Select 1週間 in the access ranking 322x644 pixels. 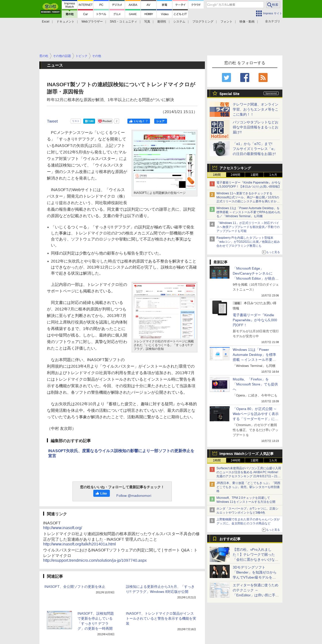point(254,175)
